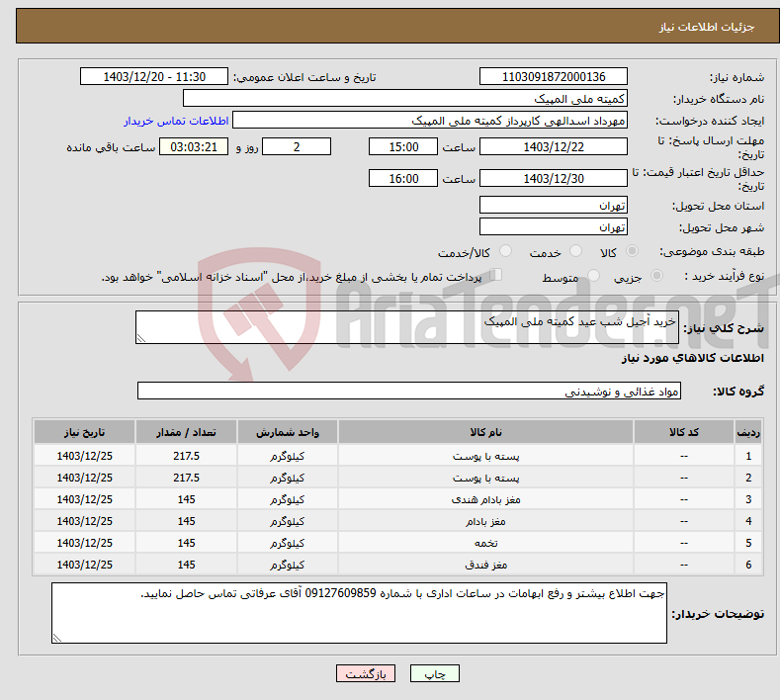Click date 1403/12/25 in row 1
This screenshot has height=700, width=780.
pyautogui.click(x=85, y=456)
